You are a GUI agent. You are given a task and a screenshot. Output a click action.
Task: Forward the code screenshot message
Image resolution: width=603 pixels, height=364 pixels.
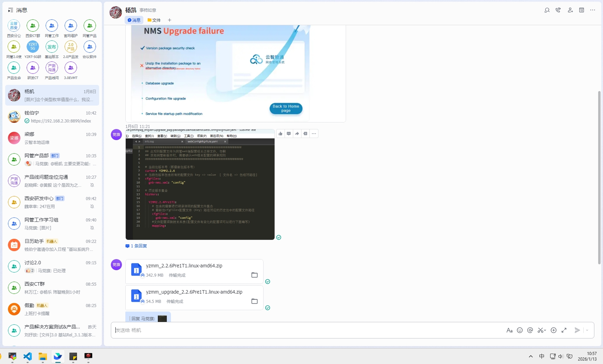(297, 134)
